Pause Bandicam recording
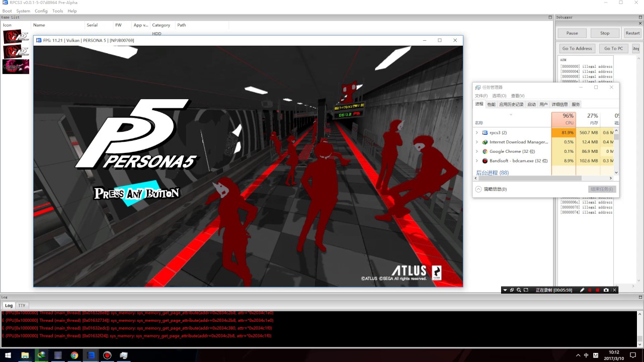The width and height of the screenshot is (644, 362). click(x=590, y=290)
